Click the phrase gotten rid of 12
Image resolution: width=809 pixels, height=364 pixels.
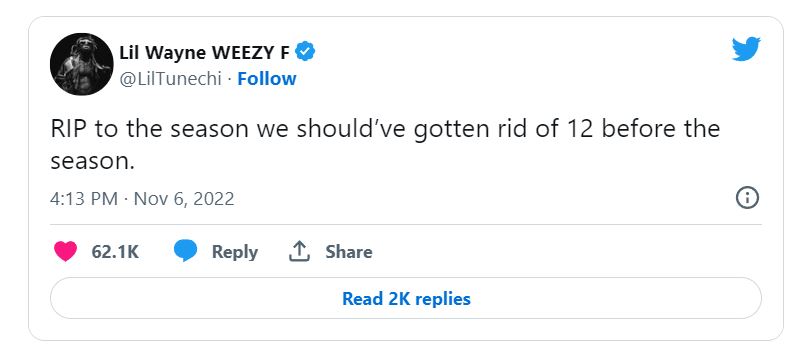[x=505, y=129]
